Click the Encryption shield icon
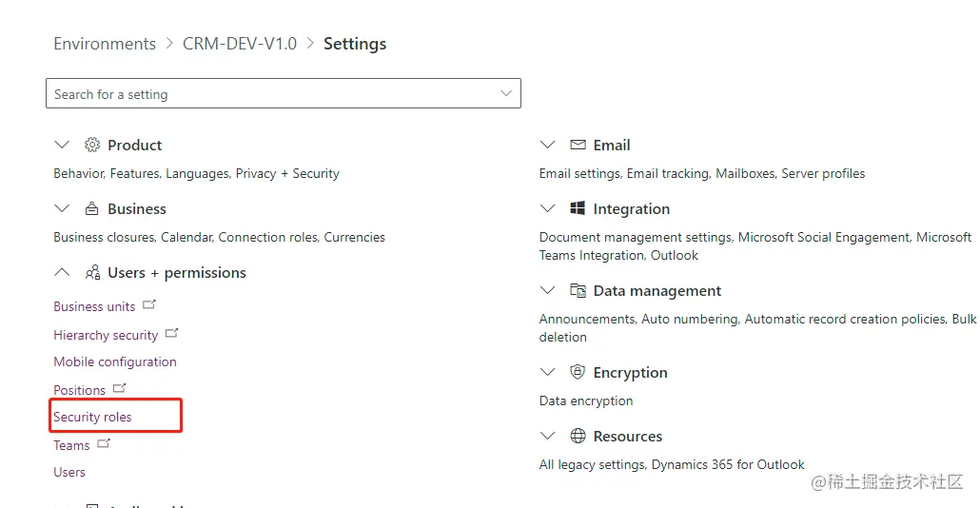Viewport: 980px width, 508px height. click(578, 372)
